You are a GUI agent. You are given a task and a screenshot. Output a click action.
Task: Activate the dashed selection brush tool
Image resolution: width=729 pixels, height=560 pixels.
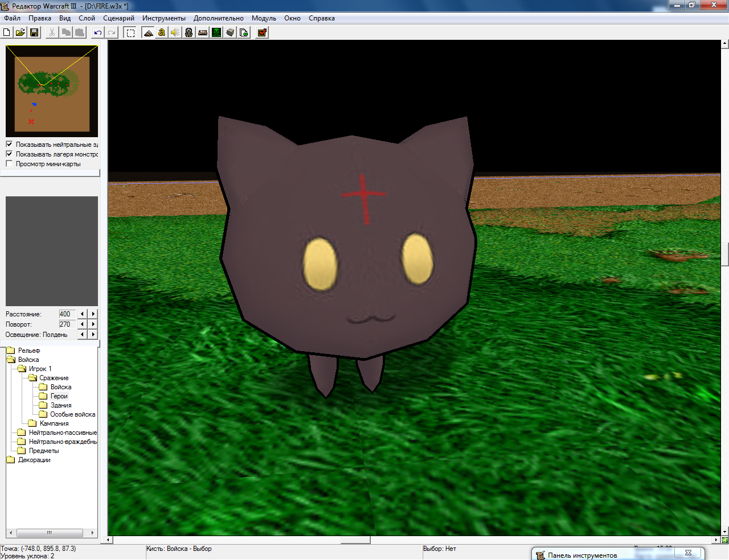tap(130, 32)
